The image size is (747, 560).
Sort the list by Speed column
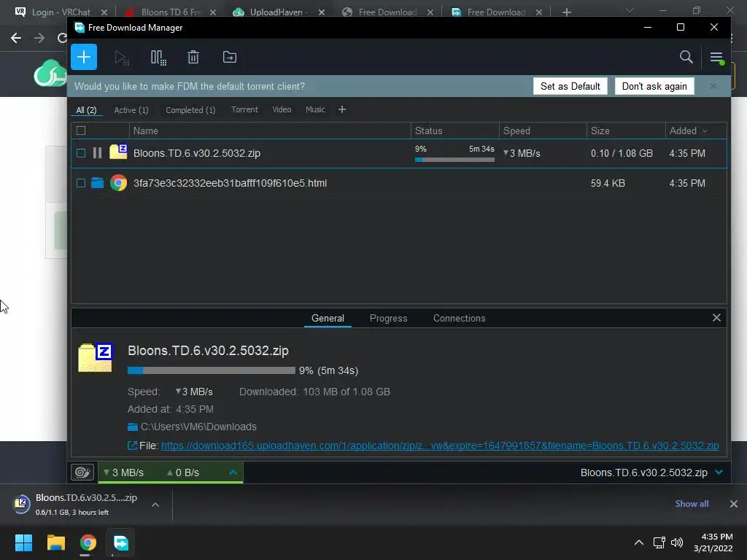(543, 131)
